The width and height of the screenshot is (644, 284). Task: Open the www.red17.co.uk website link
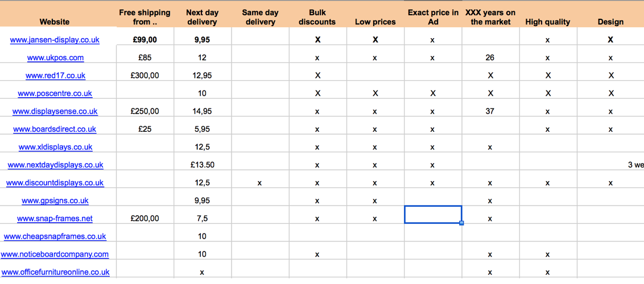[55, 76]
